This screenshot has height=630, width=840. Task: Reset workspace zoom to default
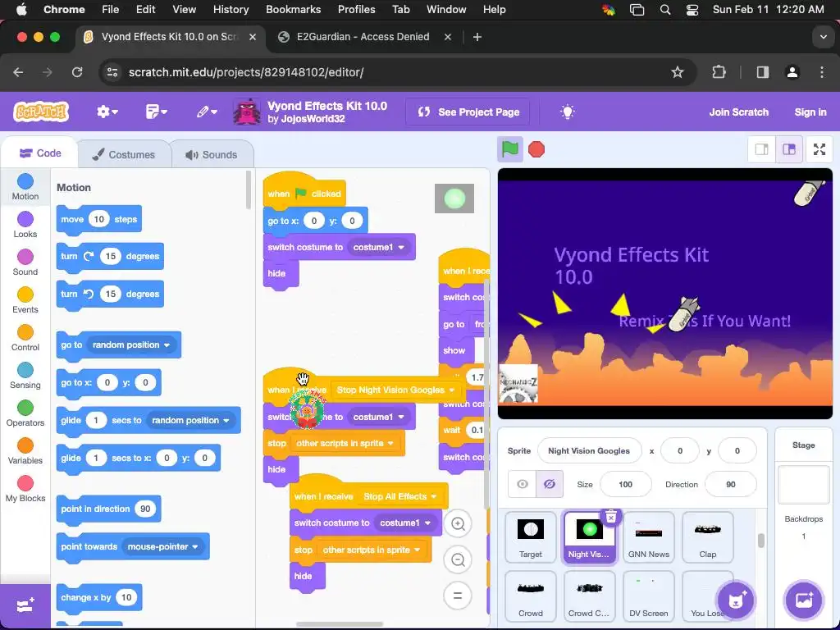point(458,596)
